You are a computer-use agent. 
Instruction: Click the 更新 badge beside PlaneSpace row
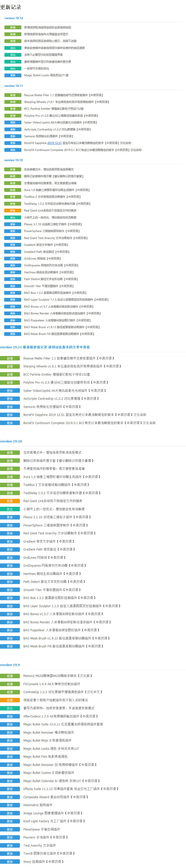click(x=10, y=829)
